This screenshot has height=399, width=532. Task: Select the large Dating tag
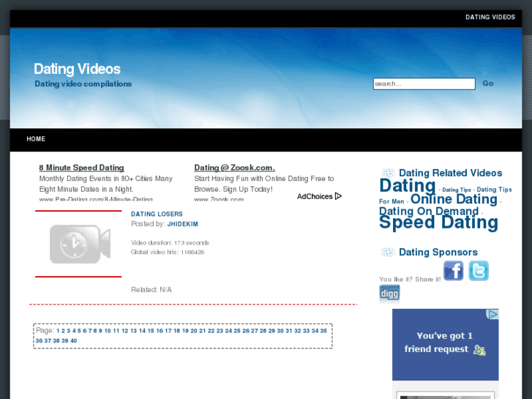point(407,185)
